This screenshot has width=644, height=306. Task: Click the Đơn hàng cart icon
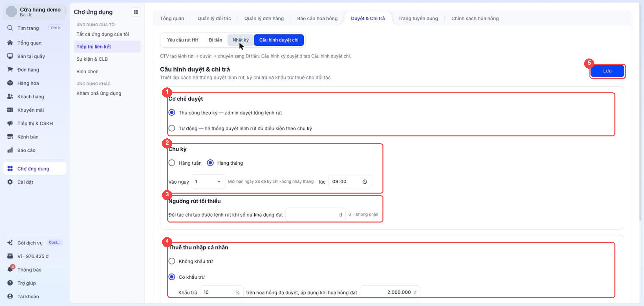pos(10,70)
